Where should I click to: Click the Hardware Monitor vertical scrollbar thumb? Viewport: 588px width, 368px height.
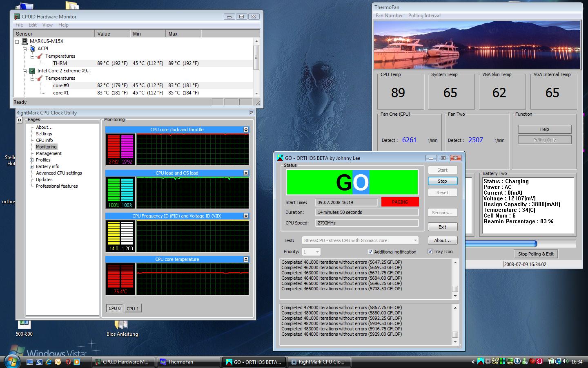click(x=256, y=57)
